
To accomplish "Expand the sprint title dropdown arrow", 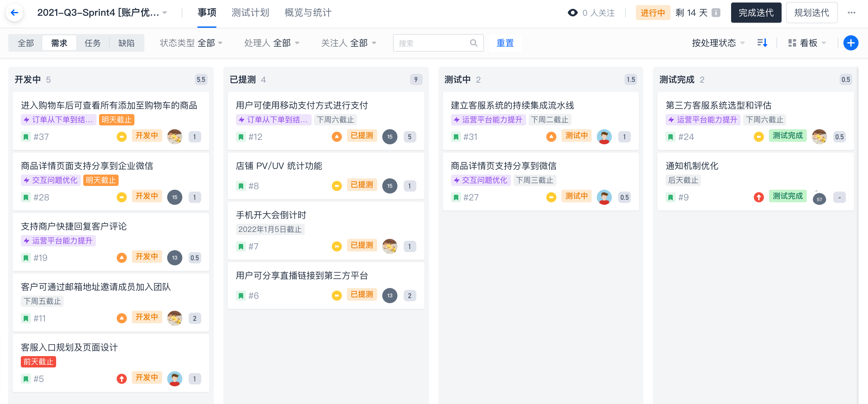I will click(x=165, y=13).
